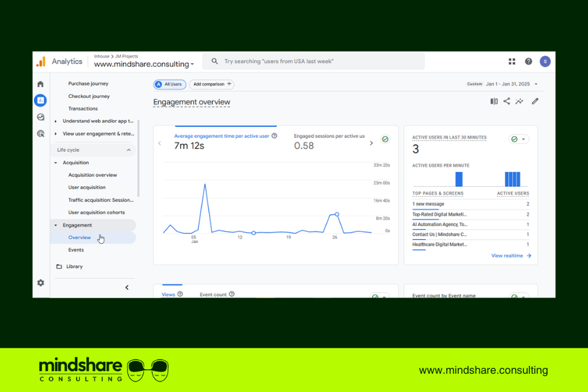
Task: Expand Understand web and/or app traffic
Action: point(56,121)
